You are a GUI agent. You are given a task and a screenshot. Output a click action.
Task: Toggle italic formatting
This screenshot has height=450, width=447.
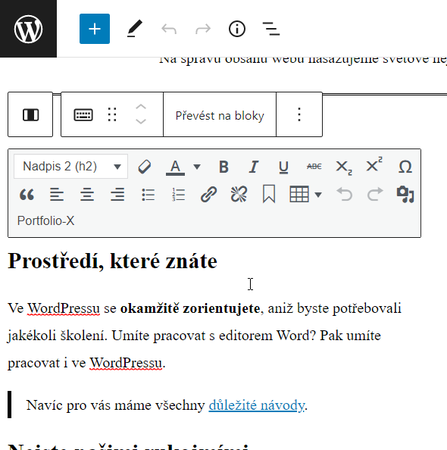tap(254, 166)
